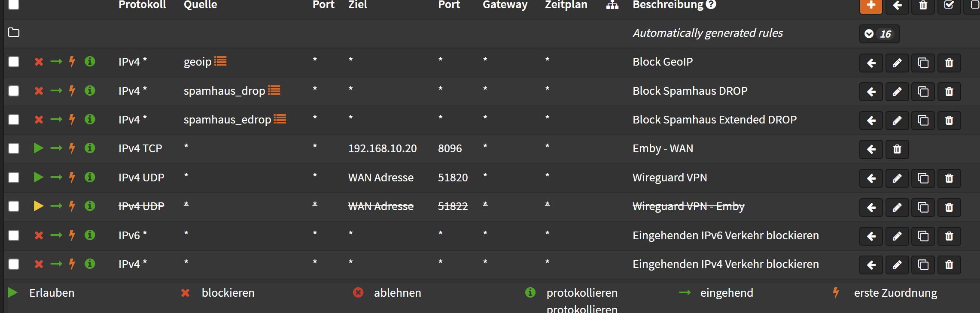Screen dimensions: 980x313
Task: Move selected rules before Block Spamhaus Extended DROP
Action: (871, 120)
